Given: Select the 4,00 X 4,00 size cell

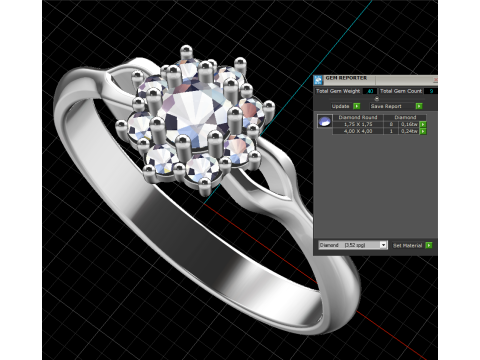Looking at the screenshot, I should (358, 131).
